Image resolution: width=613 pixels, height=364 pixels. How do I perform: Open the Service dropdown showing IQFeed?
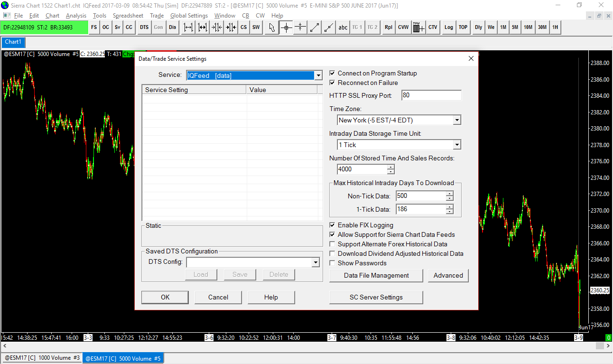pyautogui.click(x=318, y=75)
